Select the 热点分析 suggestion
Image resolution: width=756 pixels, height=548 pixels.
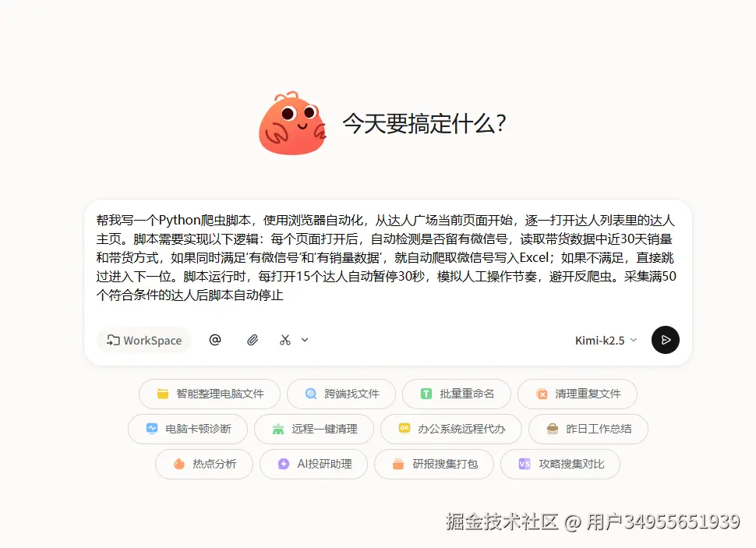(x=204, y=464)
